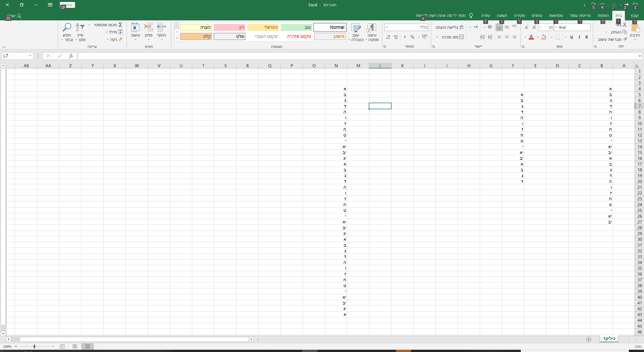Click the Cut scissors icon

pyautogui.click(x=625, y=25)
